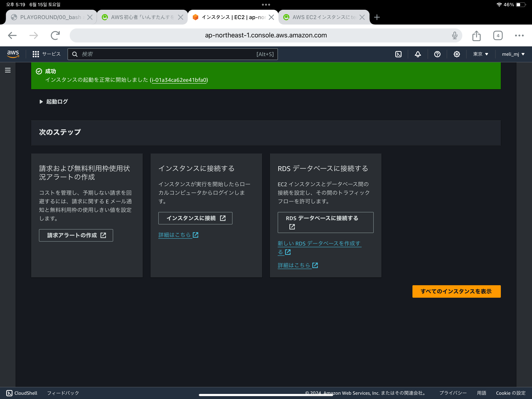This screenshot has height=399, width=532.
Task: Open the meli_mj account dropdown
Action: (x=513, y=54)
